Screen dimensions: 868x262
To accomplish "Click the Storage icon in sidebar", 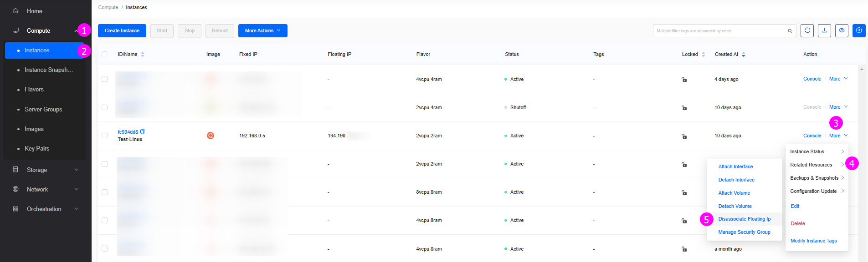I will pyautogui.click(x=15, y=170).
